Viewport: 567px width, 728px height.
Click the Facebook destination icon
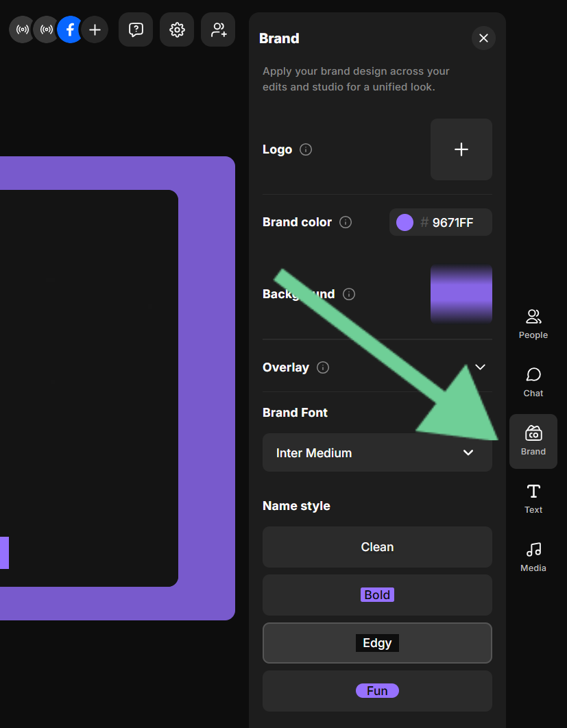pos(70,29)
